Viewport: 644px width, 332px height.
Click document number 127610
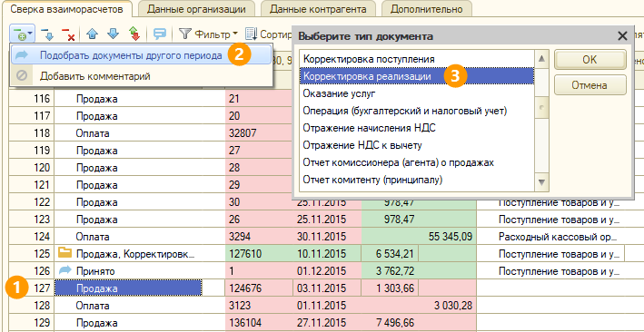coord(246,254)
